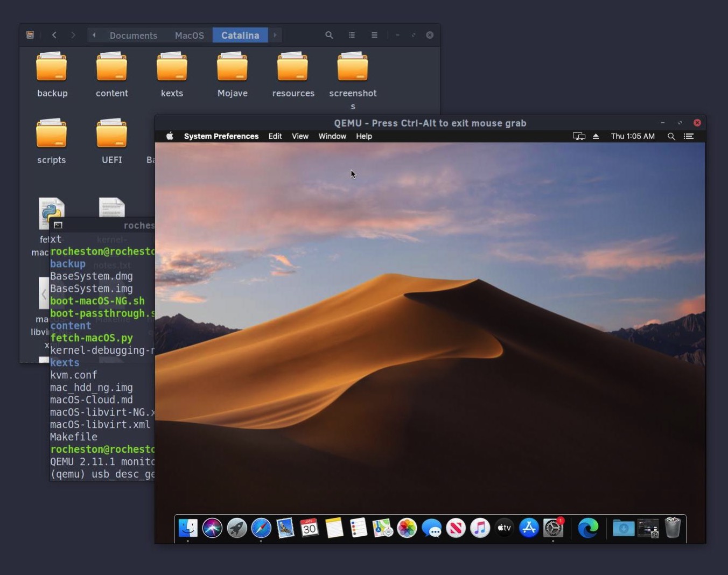Select the resources folder

[x=293, y=75]
